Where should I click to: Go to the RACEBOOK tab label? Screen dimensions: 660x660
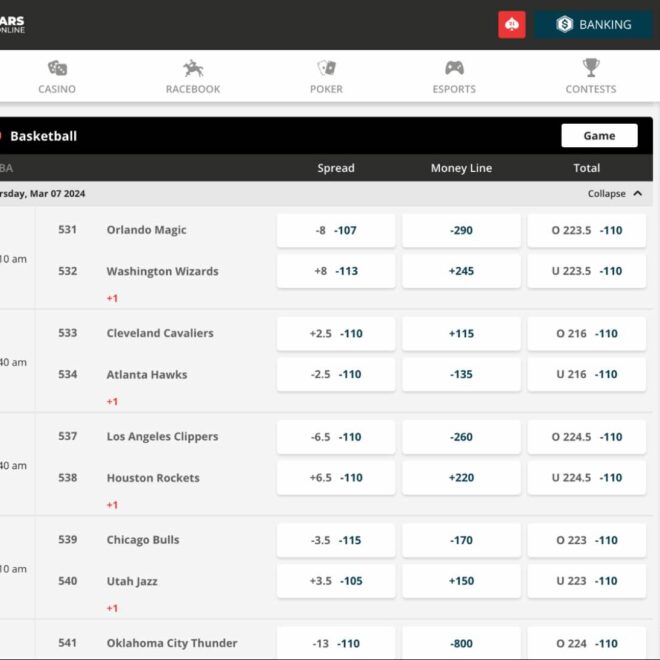(193, 89)
